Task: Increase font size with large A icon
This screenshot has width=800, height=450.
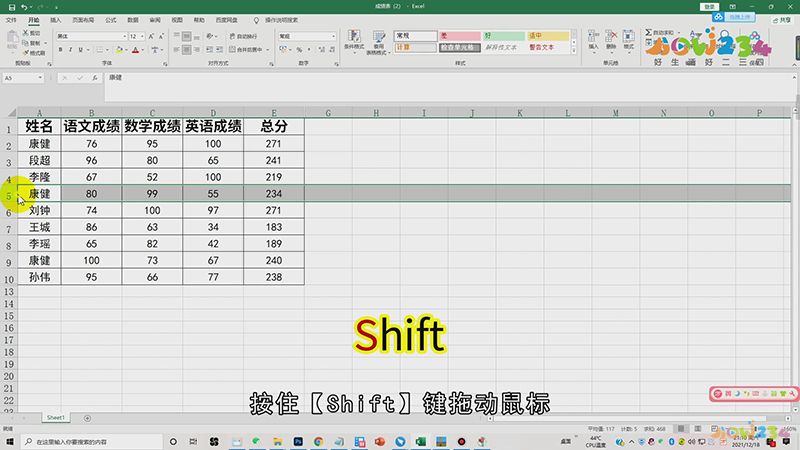Action: tap(151, 36)
